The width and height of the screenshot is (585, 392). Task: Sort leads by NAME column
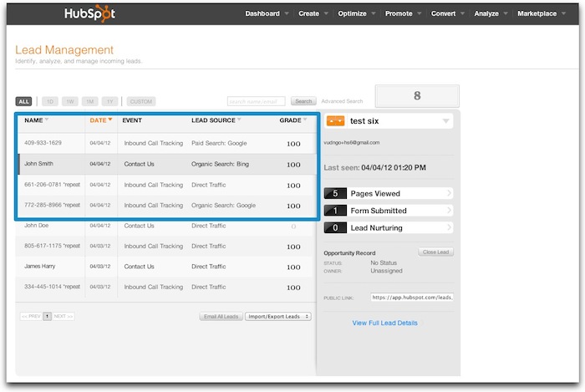tap(36, 120)
